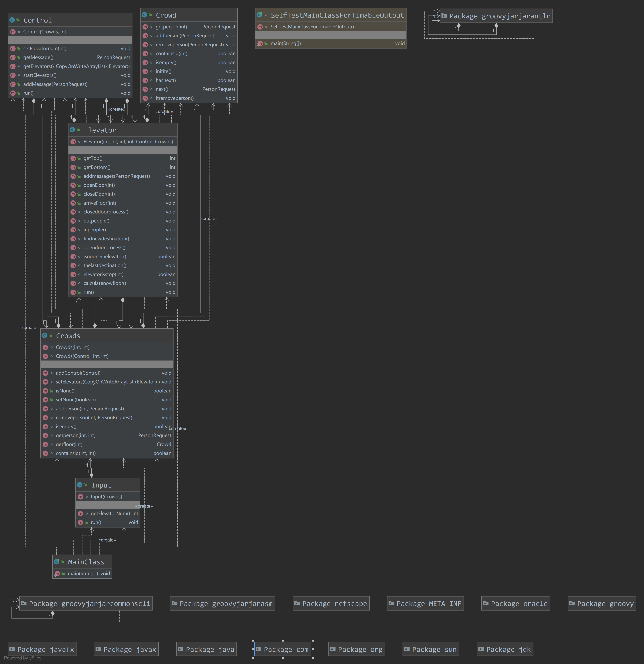Click the Elevator class icon
644x664 pixels.
pos(72,130)
